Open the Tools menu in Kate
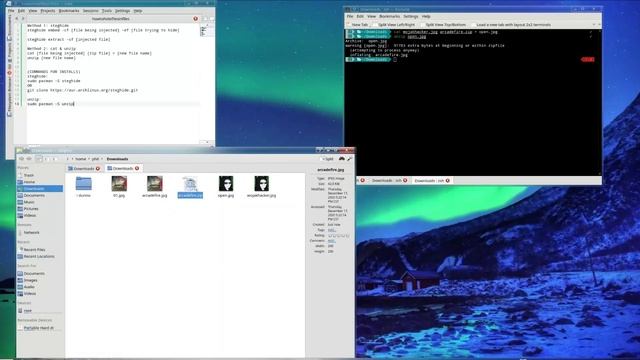The height and width of the screenshot is (360, 640). coord(107,11)
